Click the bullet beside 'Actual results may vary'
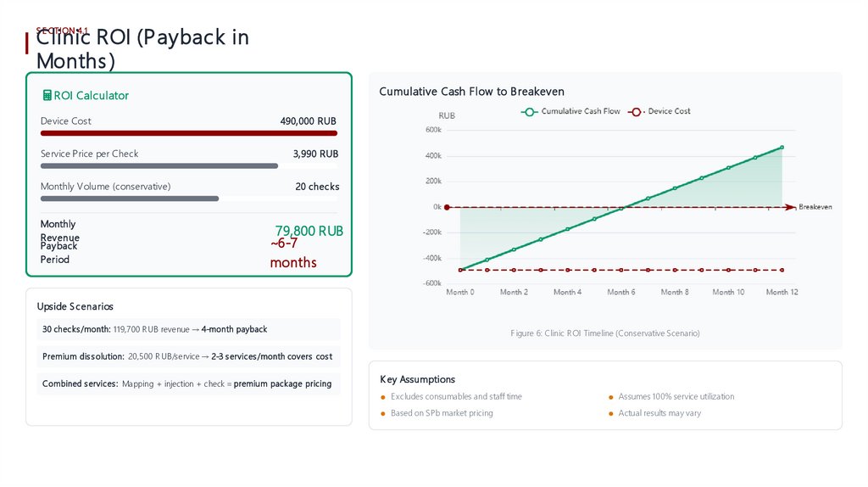 (x=610, y=414)
